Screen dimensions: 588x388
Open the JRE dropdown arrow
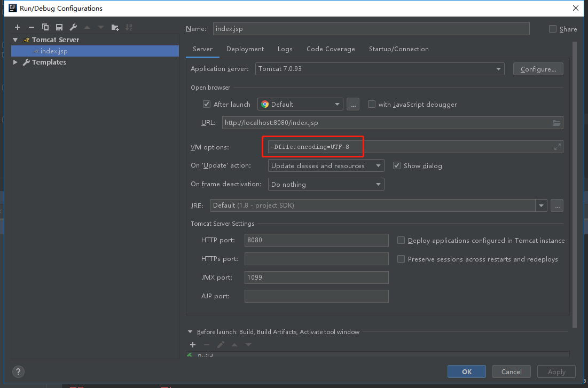[541, 205]
